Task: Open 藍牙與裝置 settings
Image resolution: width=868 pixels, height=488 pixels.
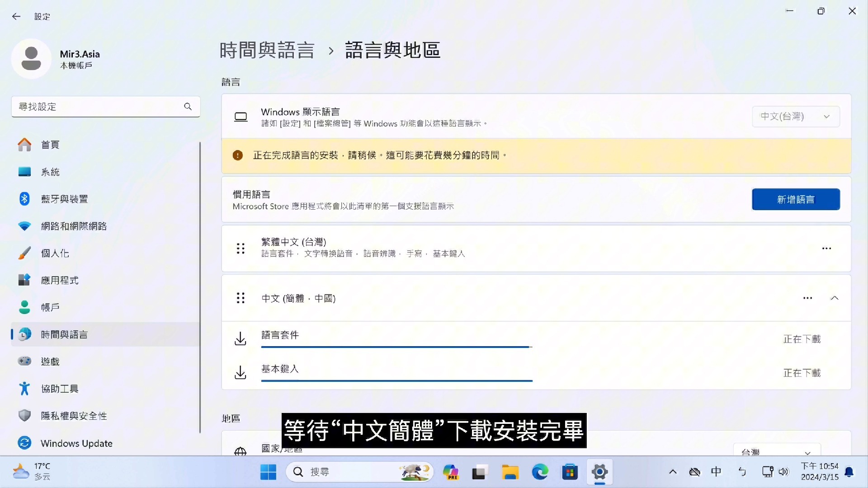Action: pos(65,199)
